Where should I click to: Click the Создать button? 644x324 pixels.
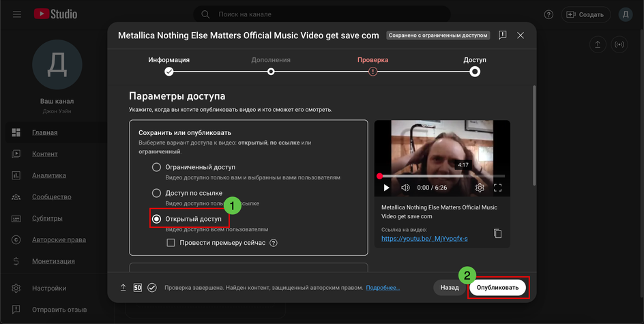coord(586,14)
